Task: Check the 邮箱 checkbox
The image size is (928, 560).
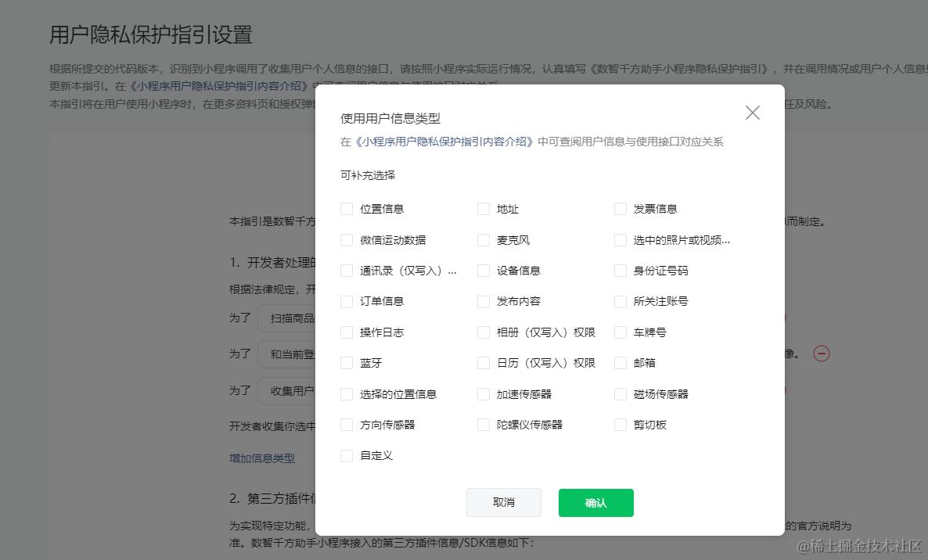Action: 620,363
